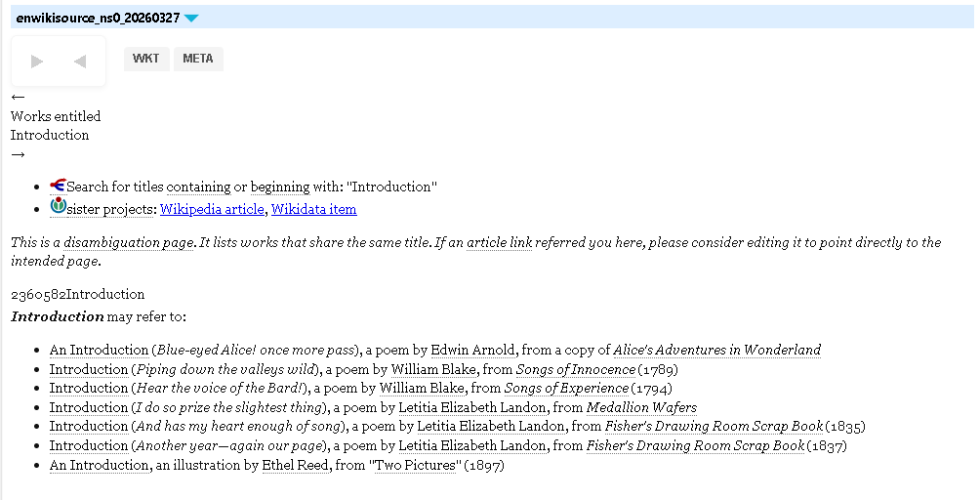Open An Introduction illustration entry link
This screenshot has height=500, width=980.
[x=99, y=465]
